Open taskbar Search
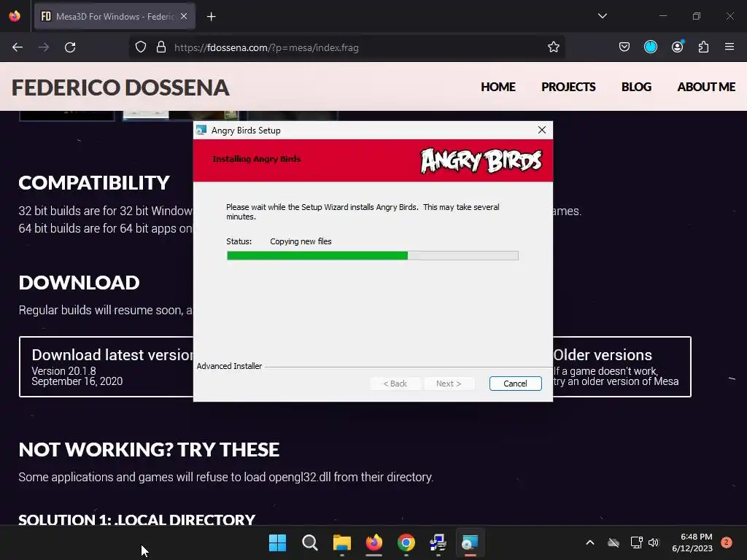747x560 pixels. (309, 542)
